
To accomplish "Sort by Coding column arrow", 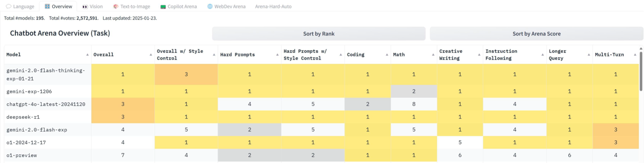I will click(387, 55).
